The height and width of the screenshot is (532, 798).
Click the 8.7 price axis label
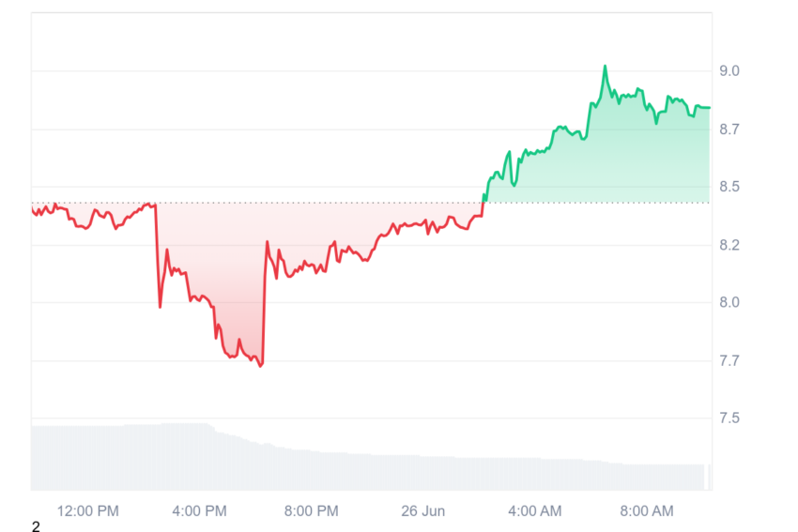pyautogui.click(x=729, y=129)
